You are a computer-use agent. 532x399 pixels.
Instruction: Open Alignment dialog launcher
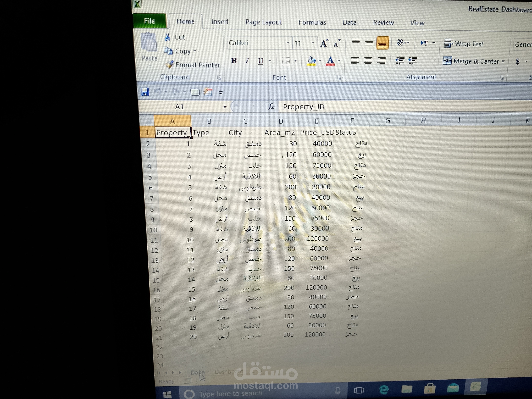(502, 78)
